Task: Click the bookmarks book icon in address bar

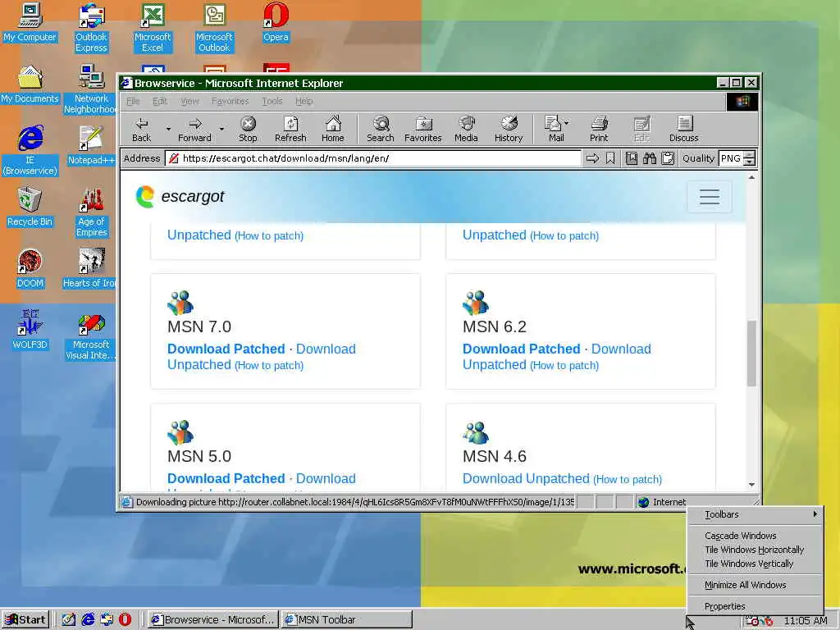Action: (x=632, y=158)
